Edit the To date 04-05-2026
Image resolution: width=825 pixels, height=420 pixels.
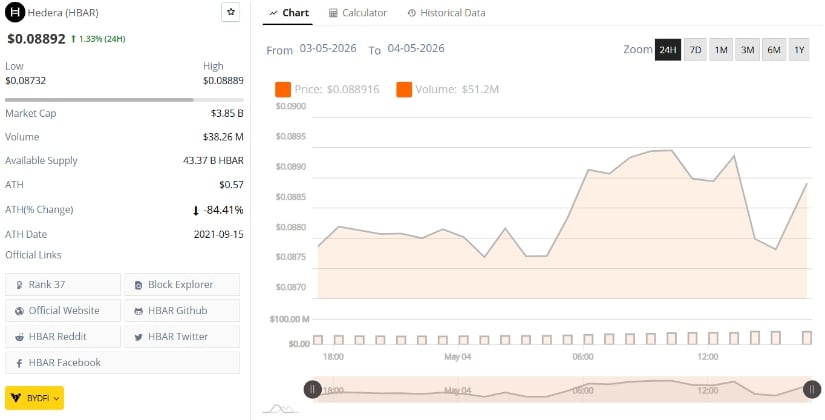pyautogui.click(x=416, y=48)
